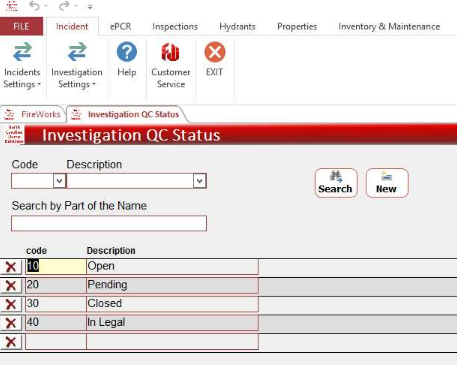
Task: Expand the Description combo box arrow
Action: click(x=199, y=181)
